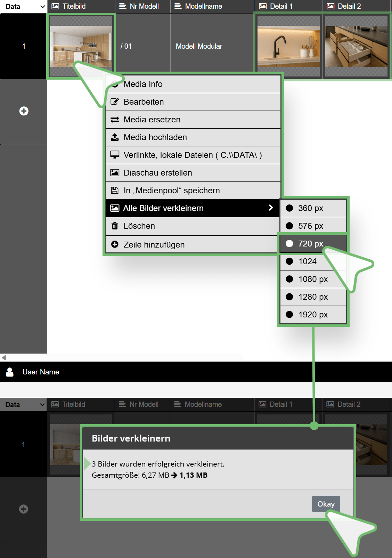Choose Diaschau erstellen in the context menu
This screenshot has width=392, height=558.
(157, 173)
